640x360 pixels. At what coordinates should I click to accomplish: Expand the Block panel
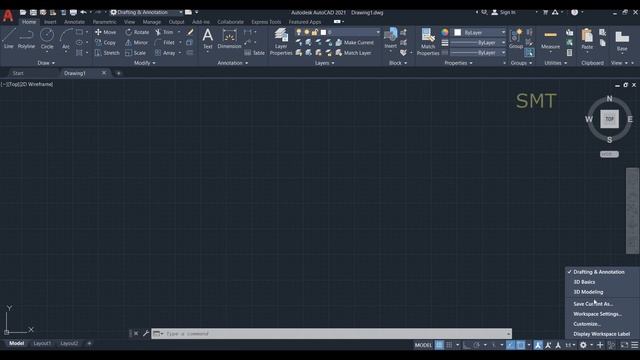click(398, 63)
